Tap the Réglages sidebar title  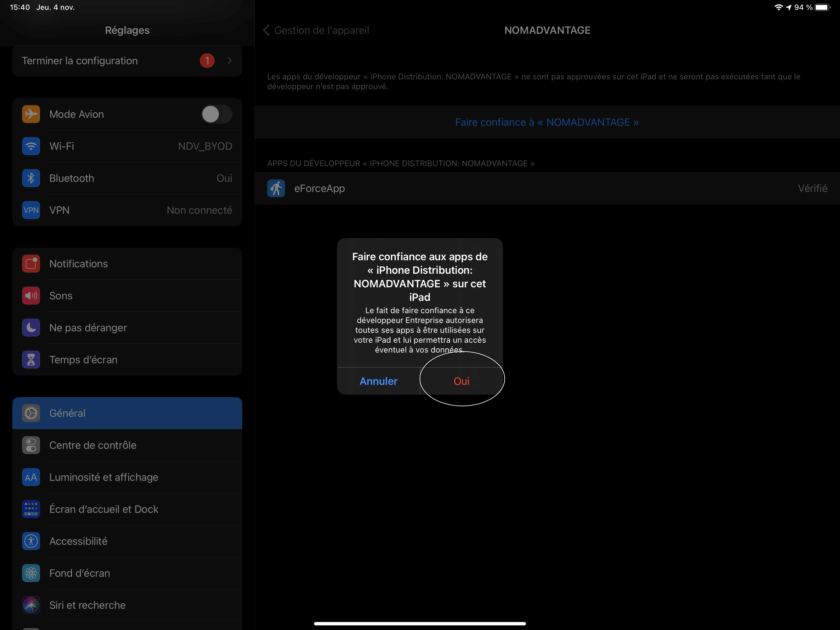tap(127, 30)
